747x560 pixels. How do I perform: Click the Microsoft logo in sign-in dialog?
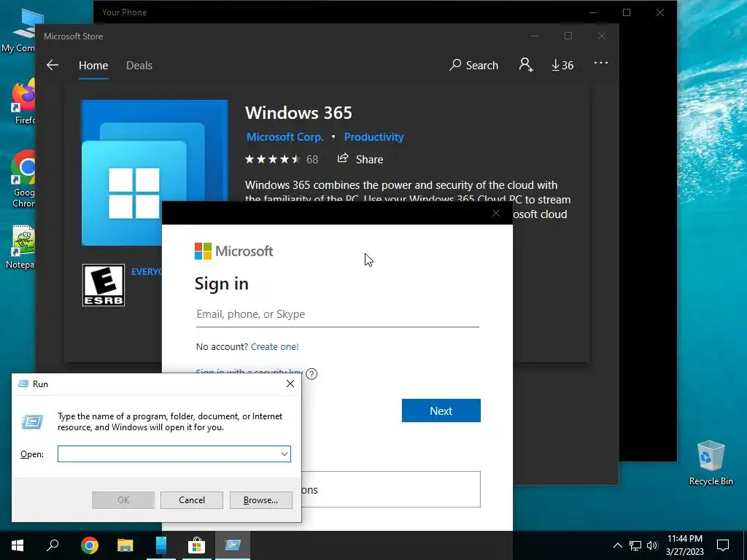tap(233, 251)
